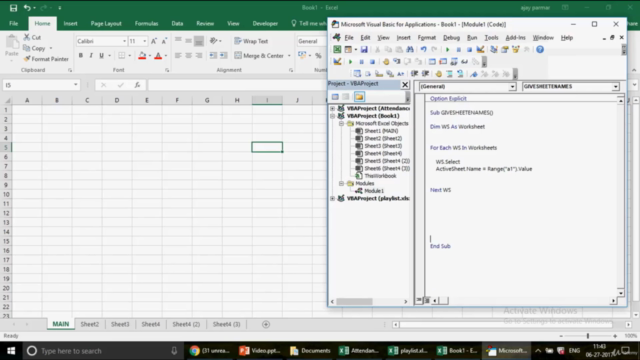
Task: Switch to the Sheet3 worksheet tab
Action: tap(120, 324)
